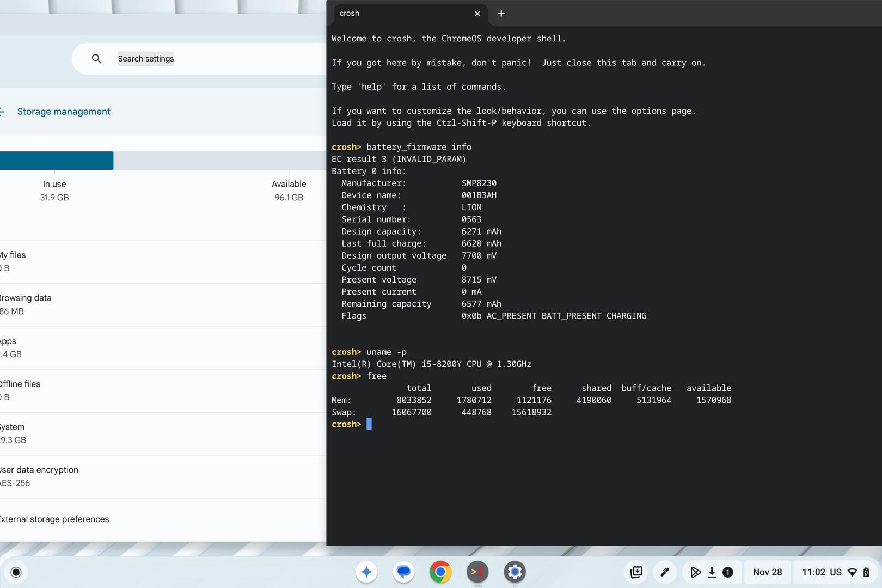Open the System storage row
Screen dimensions: 882x588
163,434
